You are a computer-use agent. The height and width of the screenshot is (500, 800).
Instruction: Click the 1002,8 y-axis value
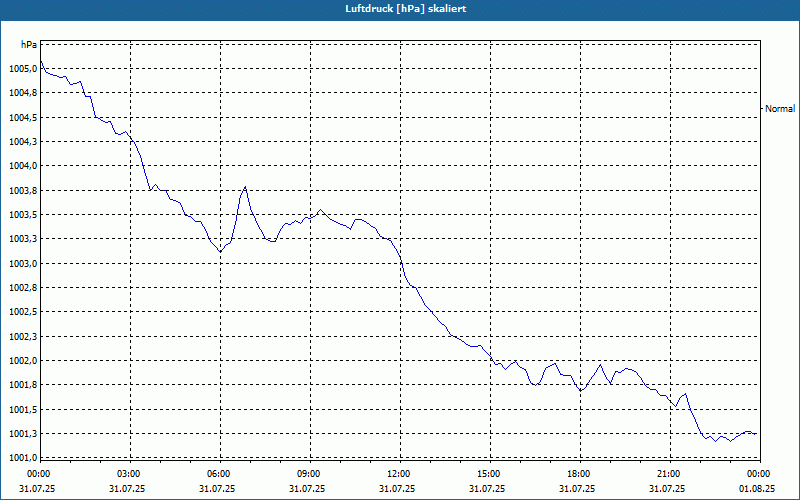[x=23, y=288]
